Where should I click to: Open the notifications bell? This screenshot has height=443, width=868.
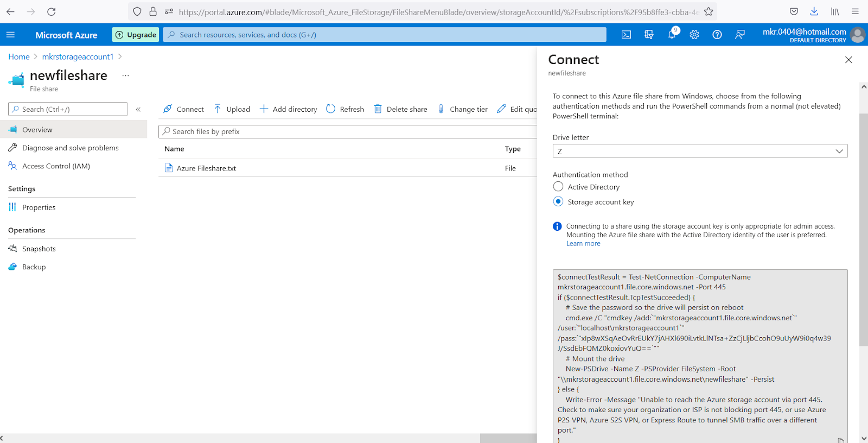[x=672, y=35]
